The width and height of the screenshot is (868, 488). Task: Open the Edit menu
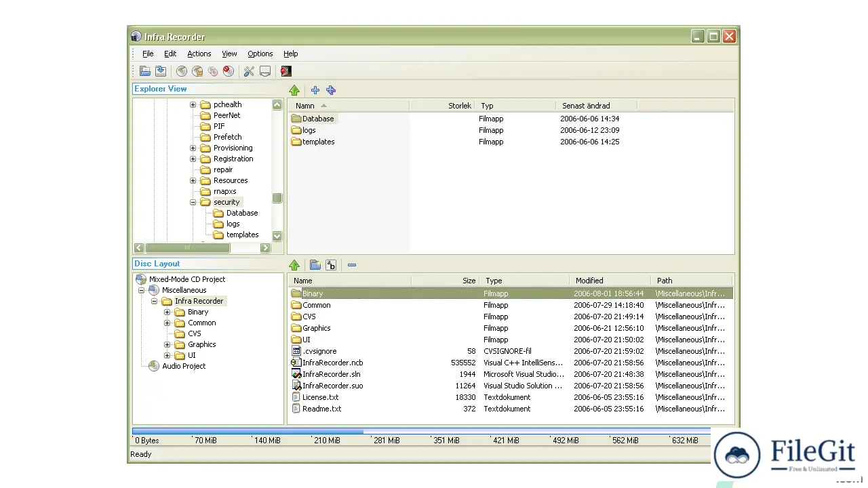coord(170,54)
